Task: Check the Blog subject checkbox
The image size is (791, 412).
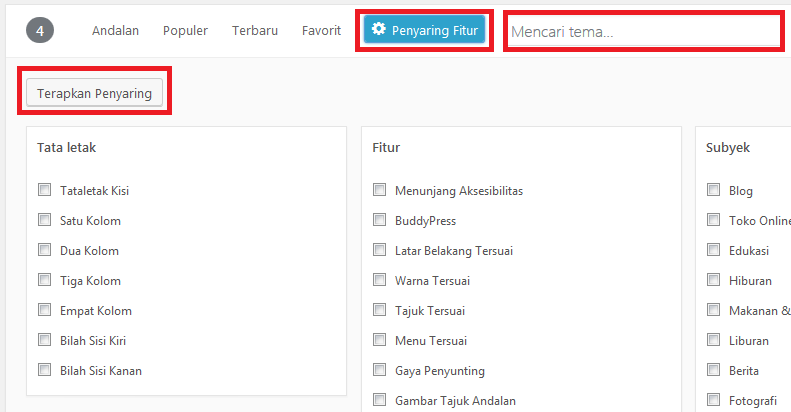Action: pos(713,190)
